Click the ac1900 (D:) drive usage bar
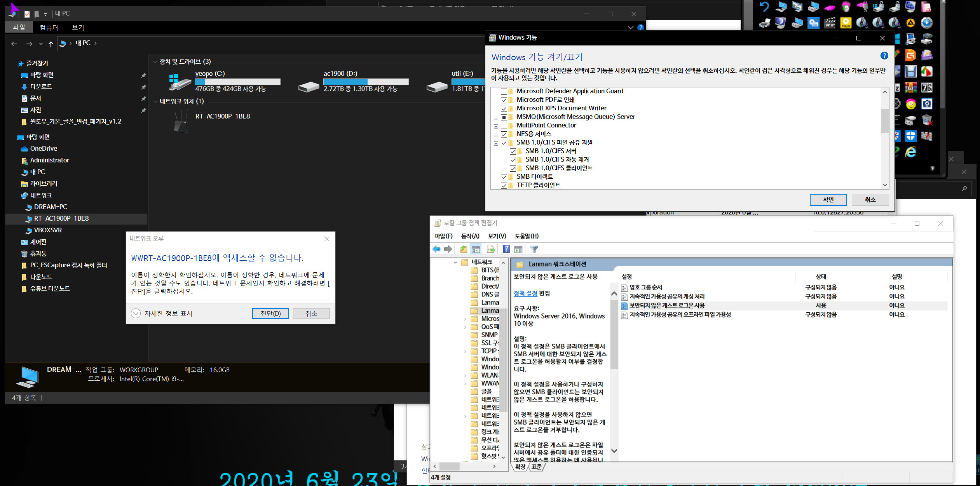The image size is (980, 486). [366, 82]
